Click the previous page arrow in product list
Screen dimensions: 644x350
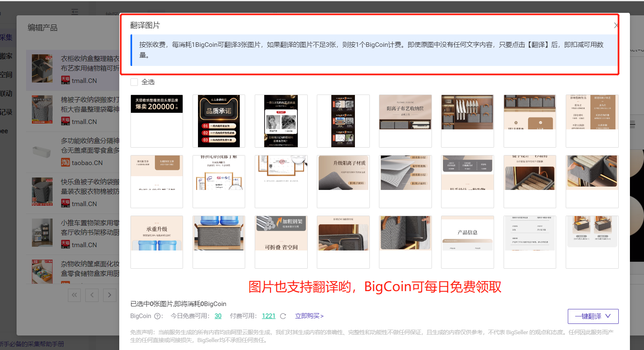point(92,295)
